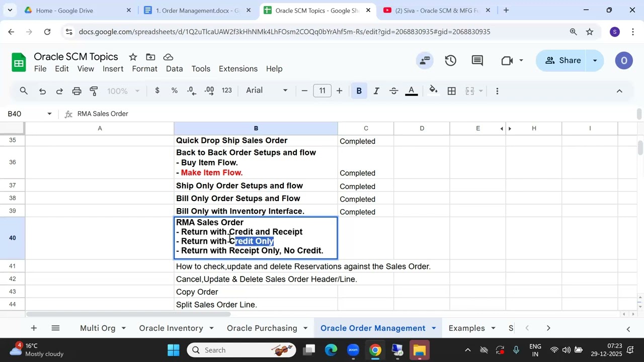The image size is (644, 362).
Task: Expand Share options arrow
Action: tap(595, 60)
